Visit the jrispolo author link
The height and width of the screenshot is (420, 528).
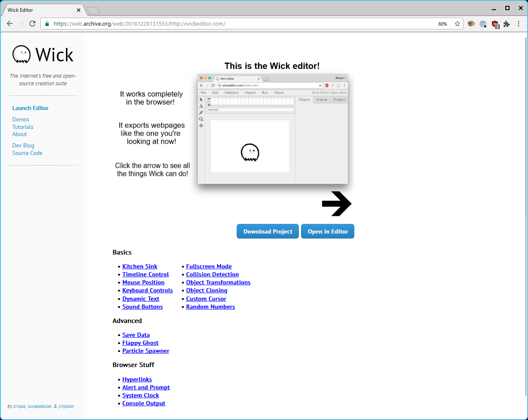[66, 406]
